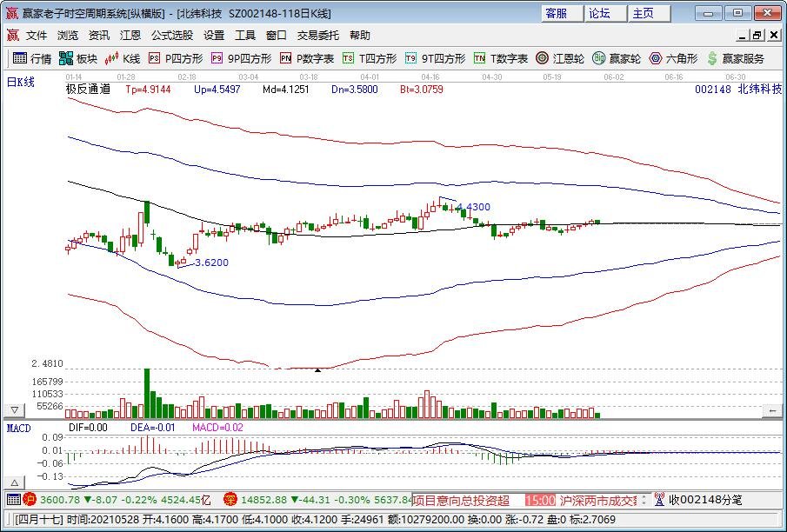Expand MACD panel with up triangle
This screenshot has height=532, width=787.
(x=15, y=482)
